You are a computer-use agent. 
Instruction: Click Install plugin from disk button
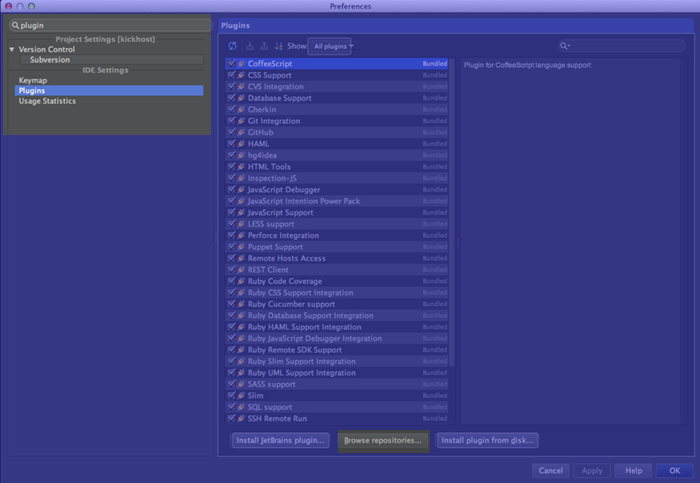(x=487, y=440)
